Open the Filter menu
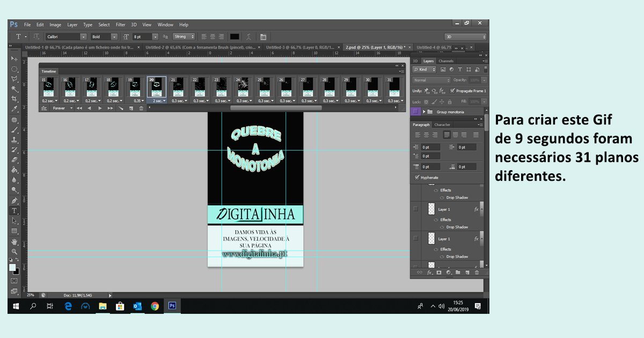This screenshot has width=644, height=338. [x=120, y=25]
